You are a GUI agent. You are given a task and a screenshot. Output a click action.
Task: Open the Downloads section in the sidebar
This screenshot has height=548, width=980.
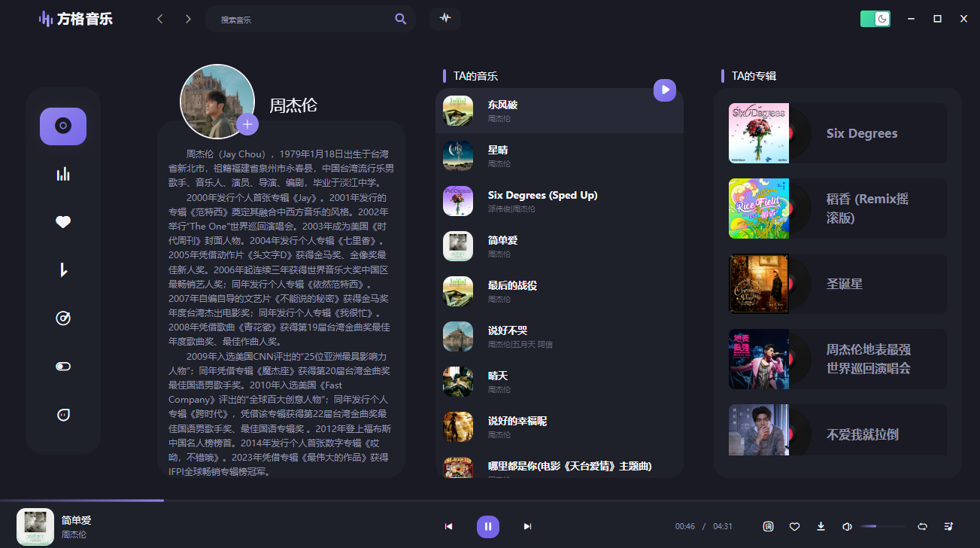62,270
